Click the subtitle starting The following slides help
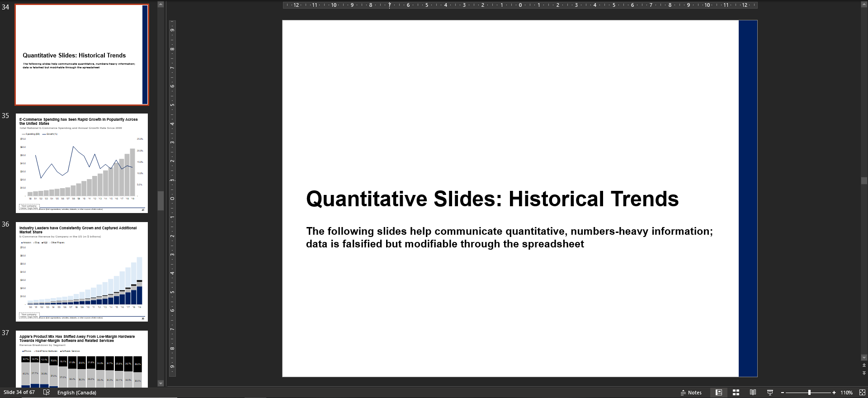 [509, 237]
